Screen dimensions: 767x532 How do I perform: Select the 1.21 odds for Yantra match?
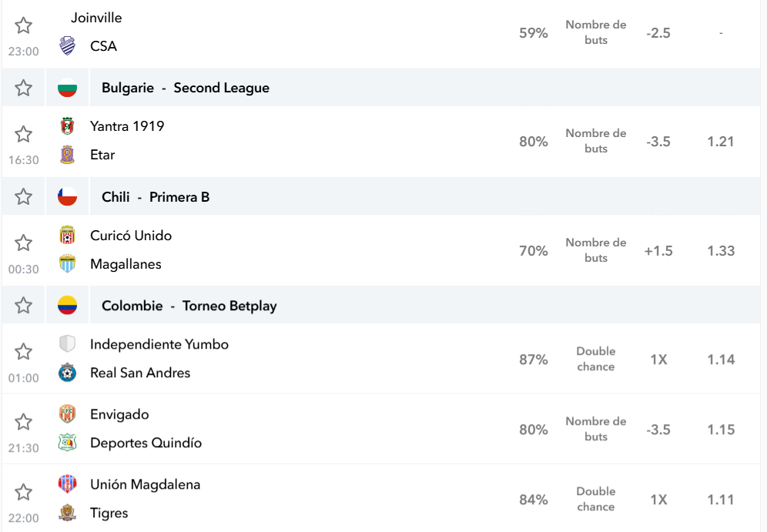[721, 142]
